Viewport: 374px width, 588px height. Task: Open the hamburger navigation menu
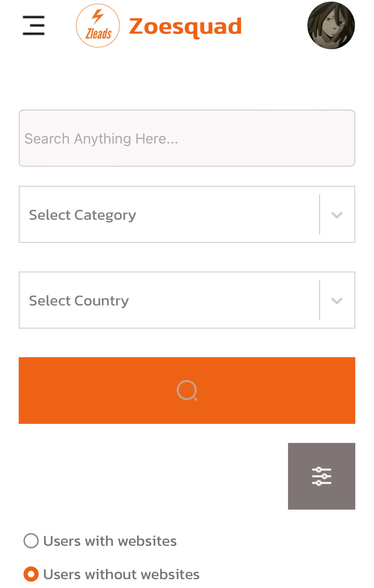click(34, 25)
